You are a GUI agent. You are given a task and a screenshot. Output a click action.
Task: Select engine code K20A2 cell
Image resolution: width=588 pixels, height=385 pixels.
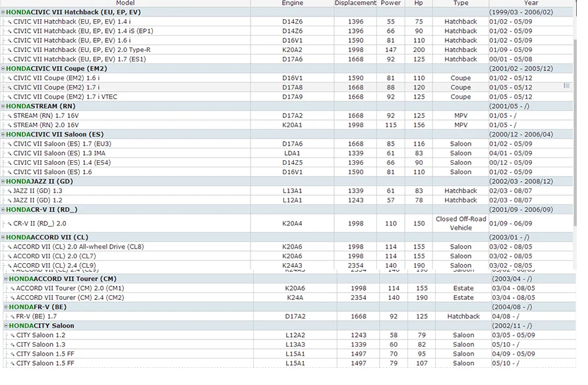click(292, 50)
